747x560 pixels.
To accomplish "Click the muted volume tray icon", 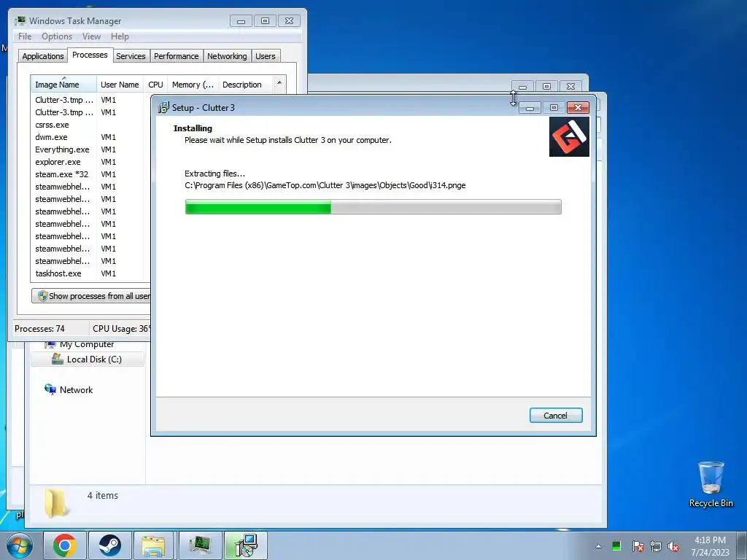I will (x=673, y=546).
